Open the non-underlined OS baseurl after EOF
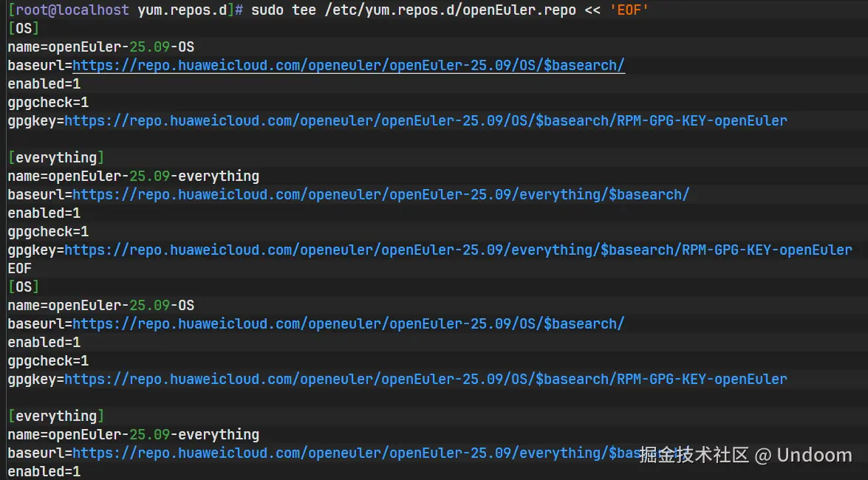 pyautogui.click(x=349, y=324)
